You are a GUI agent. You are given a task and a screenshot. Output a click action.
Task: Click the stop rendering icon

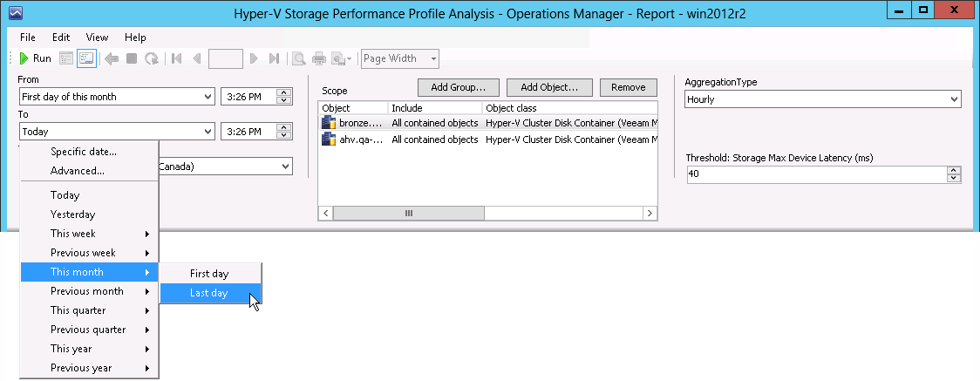pos(132,58)
